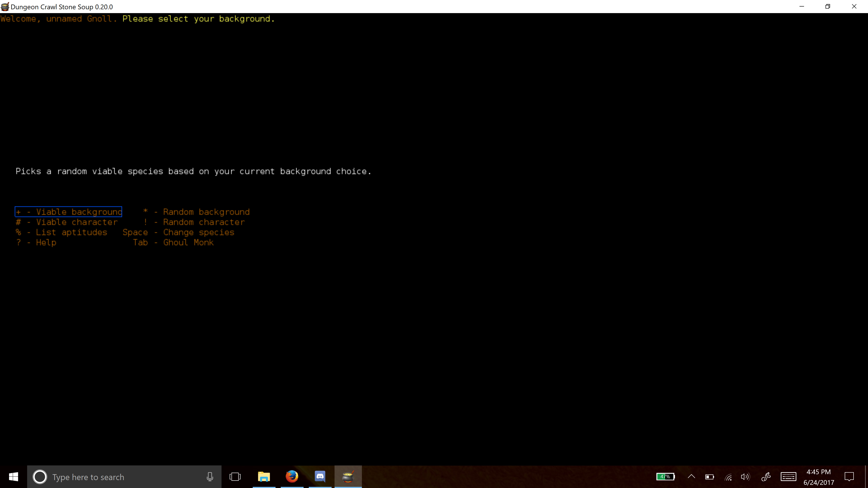Focus the taskbar search box

tap(124, 477)
